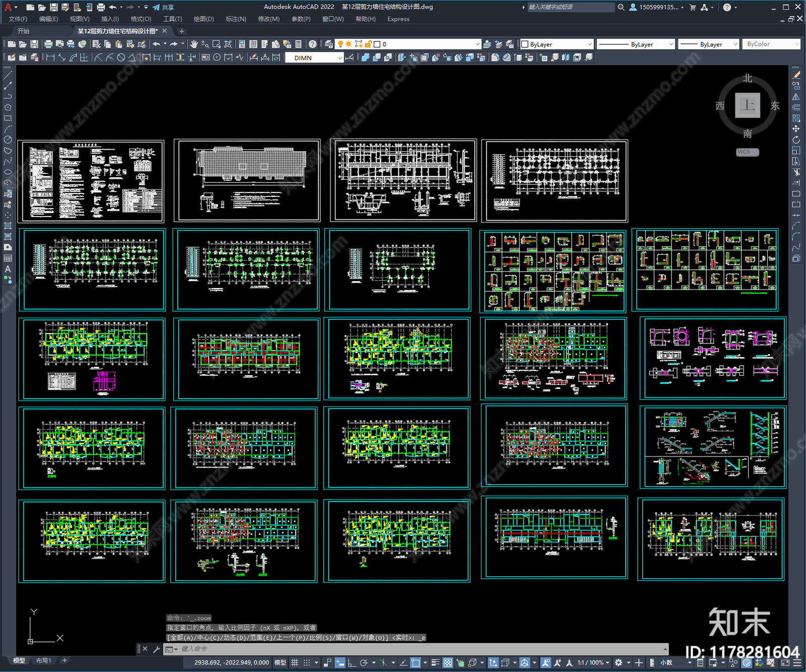This screenshot has height=672, width=806.
Task: Open Layer Properties Manager icon
Action: (x=328, y=44)
